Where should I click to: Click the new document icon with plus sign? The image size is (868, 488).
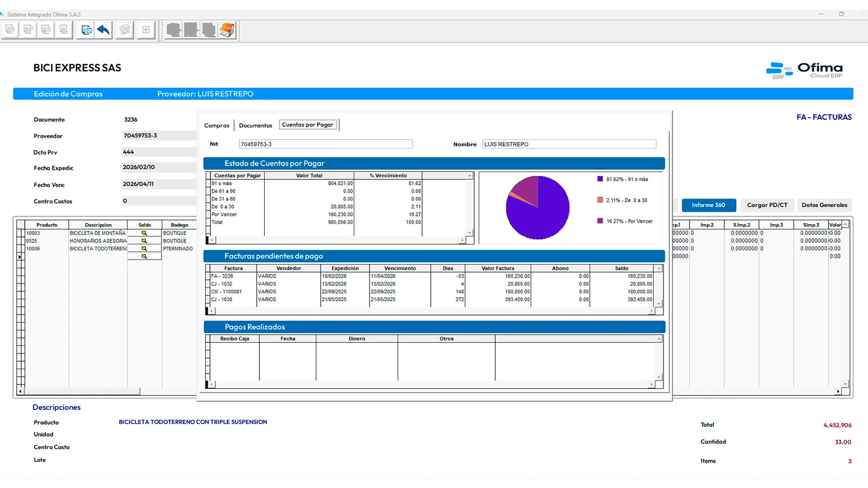coord(10,30)
